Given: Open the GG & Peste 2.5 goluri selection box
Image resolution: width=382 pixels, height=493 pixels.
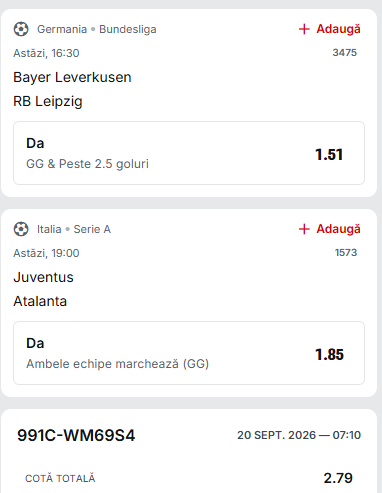Looking at the screenshot, I should pyautogui.click(x=189, y=153).
